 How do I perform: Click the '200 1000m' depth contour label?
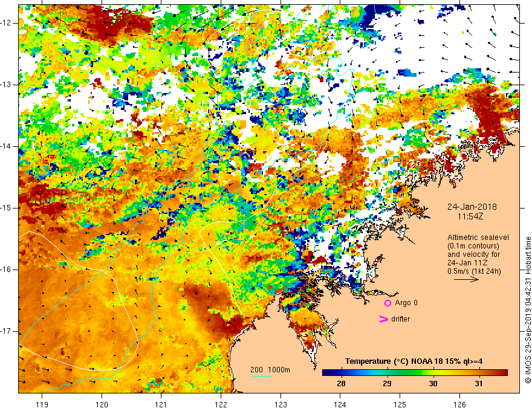click(x=270, y=370)
